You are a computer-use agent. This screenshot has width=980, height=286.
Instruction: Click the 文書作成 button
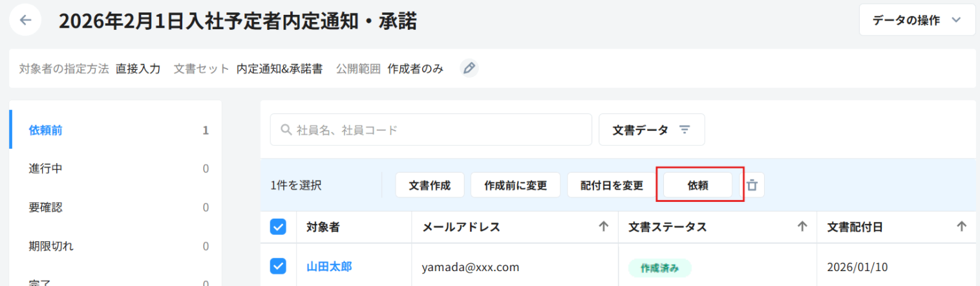429,186
